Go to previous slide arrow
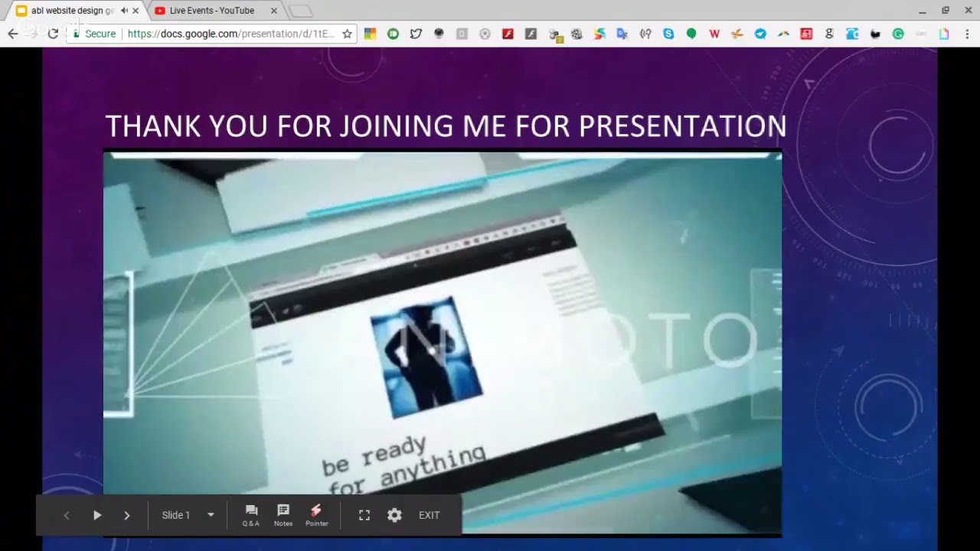Screen dimensions: 980x551 (67, 515)
